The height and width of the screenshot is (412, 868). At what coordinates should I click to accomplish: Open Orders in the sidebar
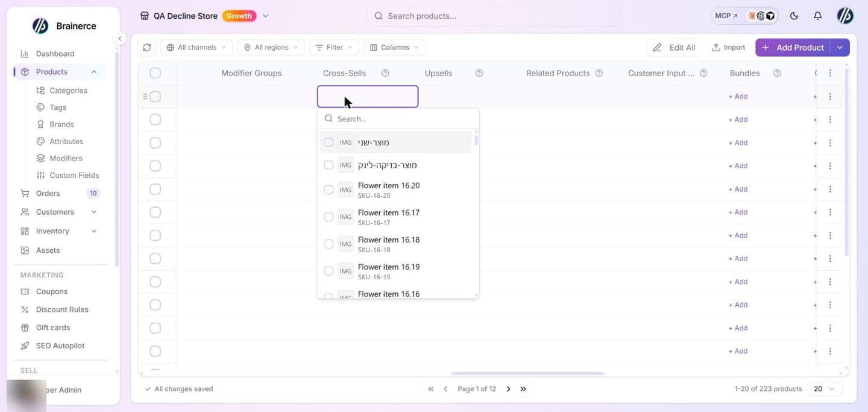pyautogui.click(x=48, y=194)
